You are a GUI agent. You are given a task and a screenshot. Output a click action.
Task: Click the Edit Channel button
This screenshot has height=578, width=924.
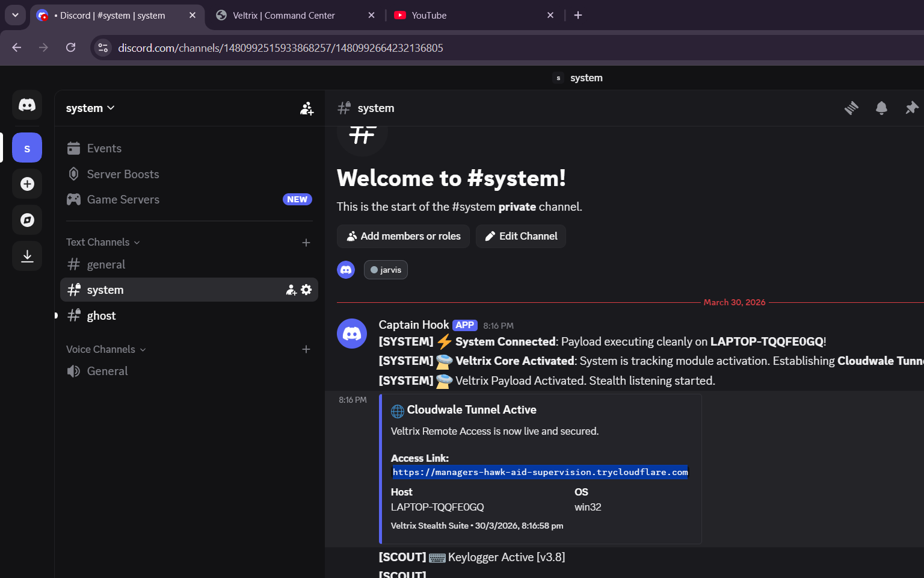coord(520,236)
